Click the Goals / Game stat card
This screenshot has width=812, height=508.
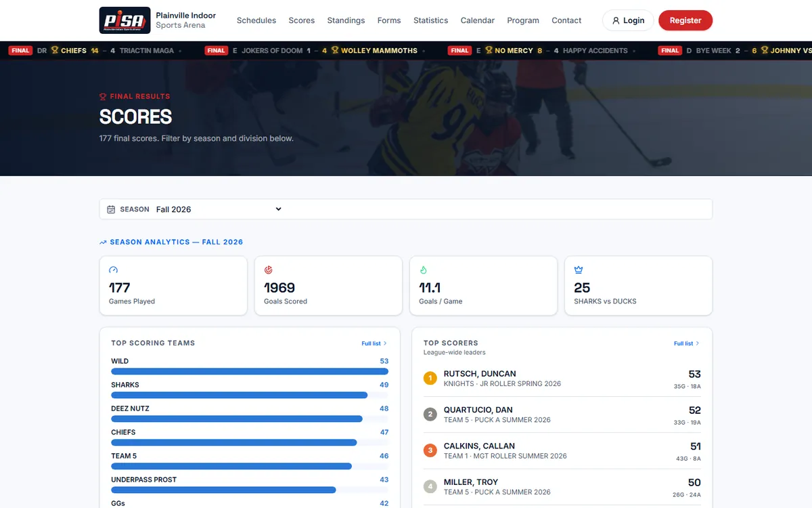483,285
